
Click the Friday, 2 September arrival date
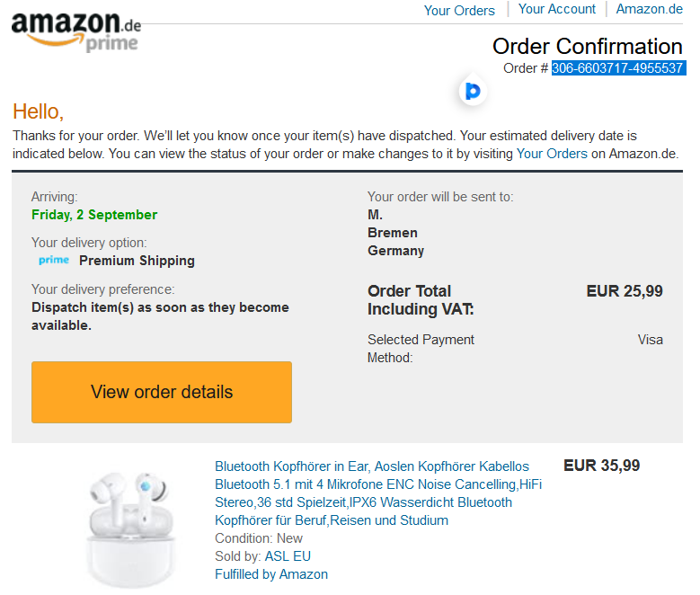94,215
